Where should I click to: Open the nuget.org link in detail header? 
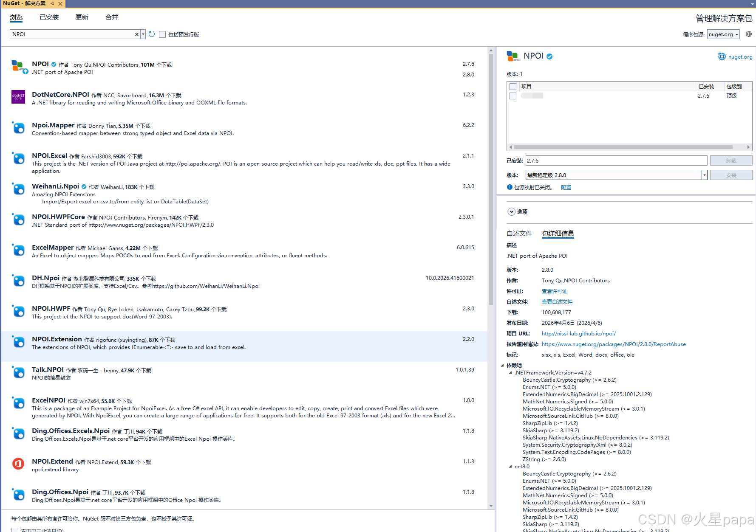coord(740,57)
